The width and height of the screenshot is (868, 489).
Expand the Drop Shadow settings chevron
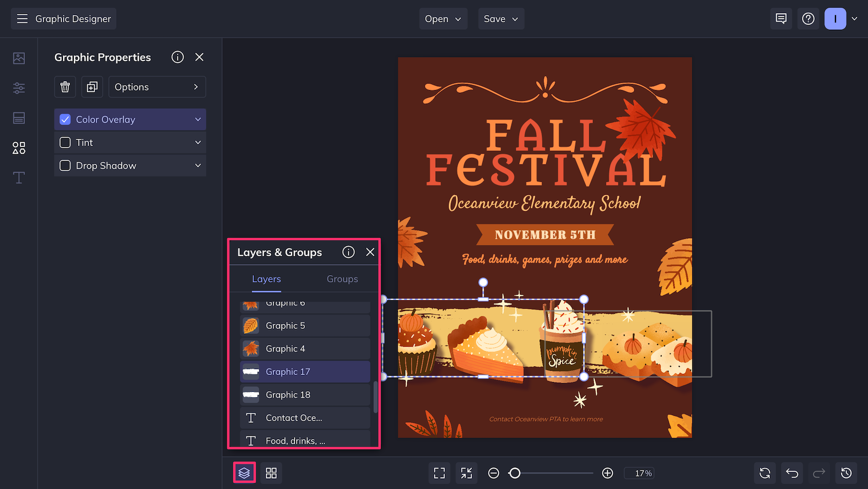(198, 166)
